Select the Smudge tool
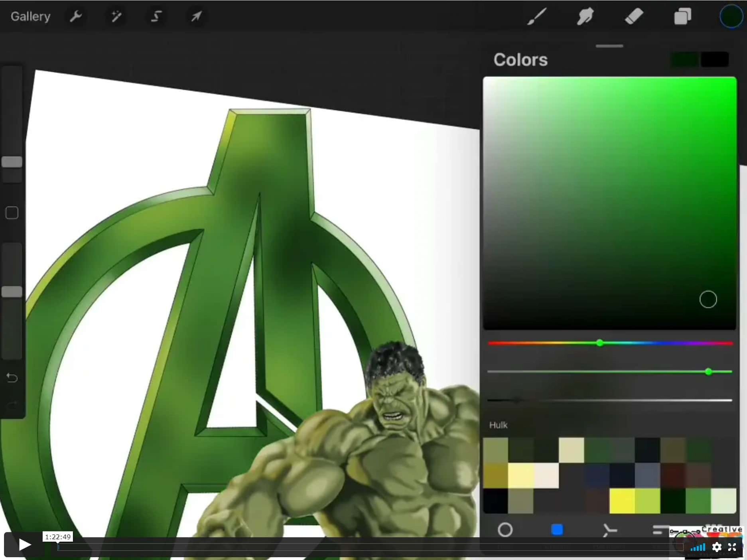The height and width of the screenshot is (560, 747). pos(585,17)
